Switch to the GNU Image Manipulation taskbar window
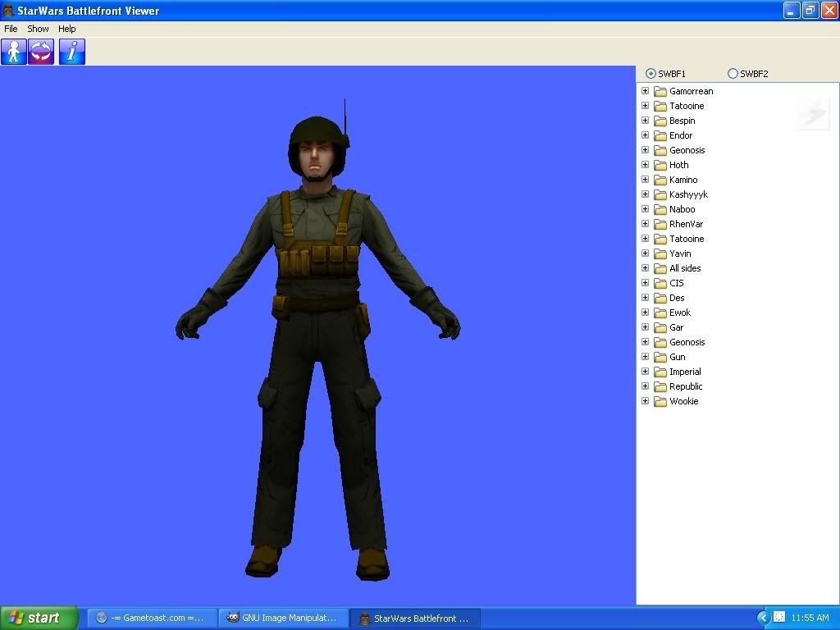Image resolution: width=840 pixels, height=630 pixels. [284, 618]
